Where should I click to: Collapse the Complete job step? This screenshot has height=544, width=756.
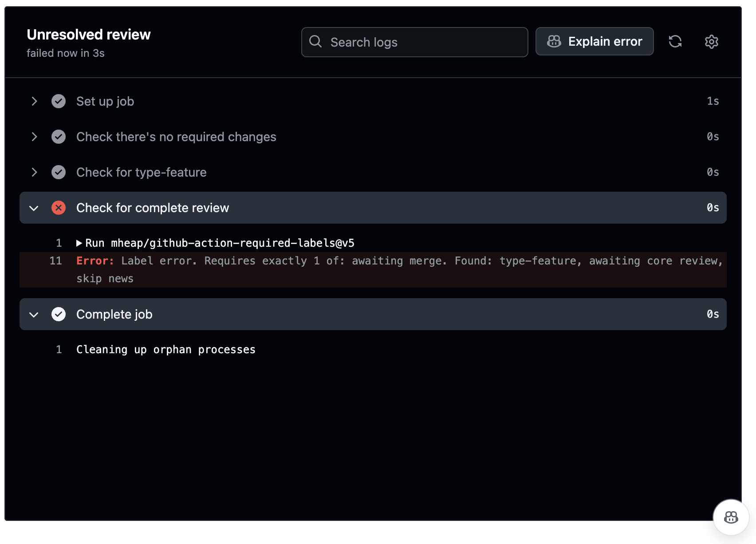(x=34, y=315)
